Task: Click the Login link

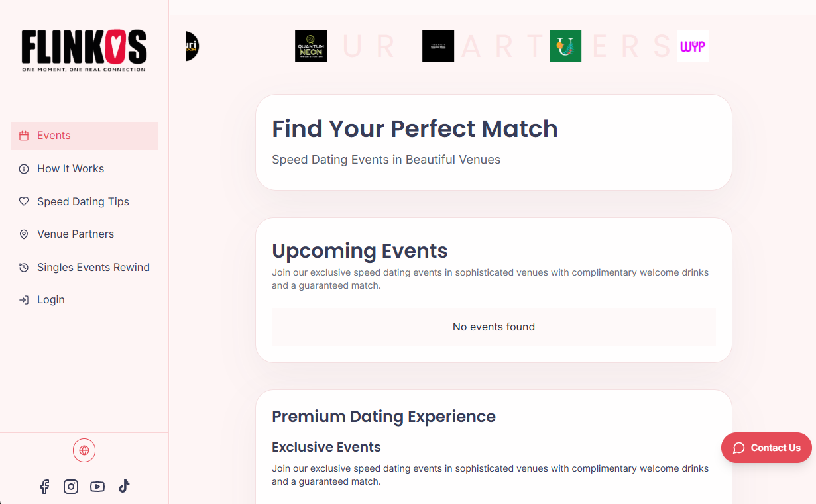Action: point(50,299)
